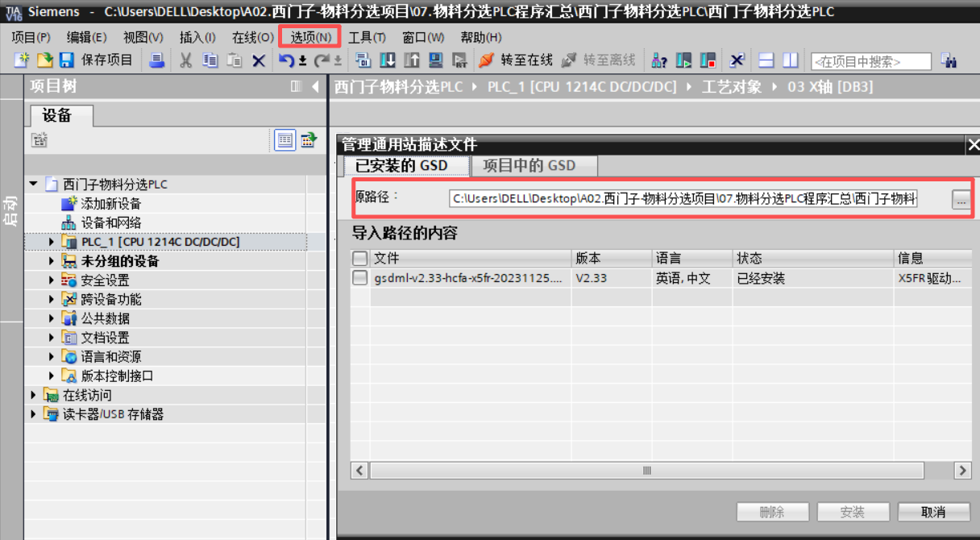Open the 窗口(W) menu
Screen dimensions: 980x540
coord(423,37)
